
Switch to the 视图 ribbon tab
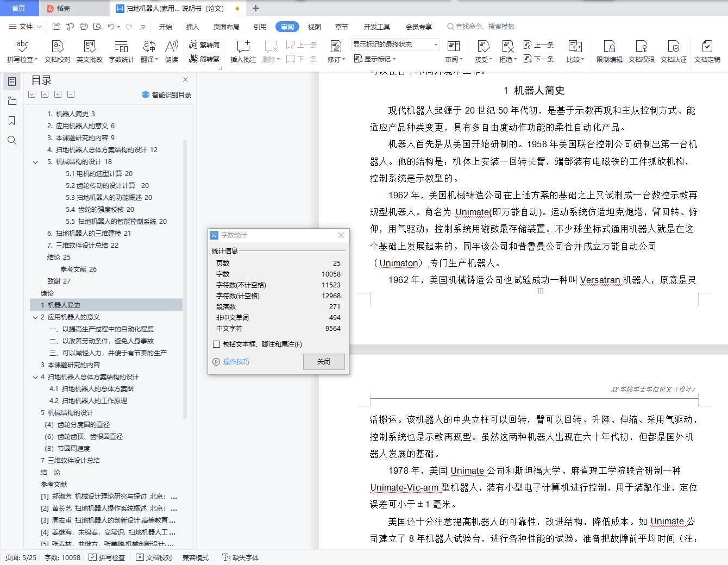tap(315, 27)
